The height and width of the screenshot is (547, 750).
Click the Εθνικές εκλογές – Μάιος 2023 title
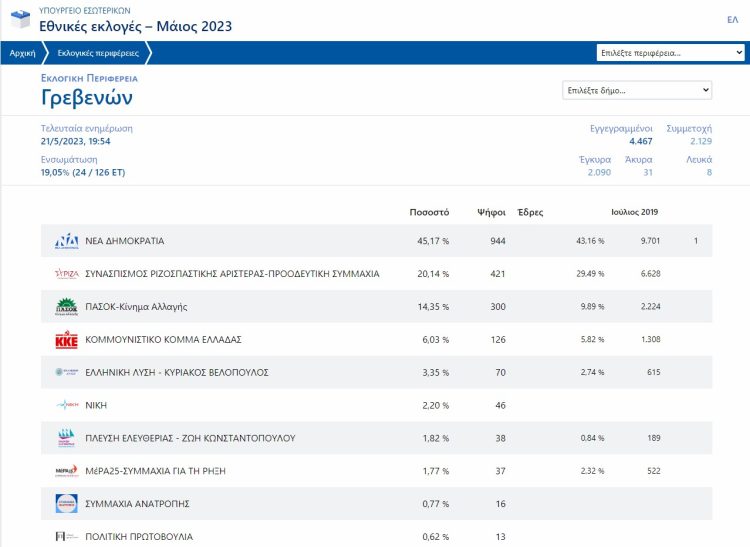pyautogui.click(x=135, y=26)
